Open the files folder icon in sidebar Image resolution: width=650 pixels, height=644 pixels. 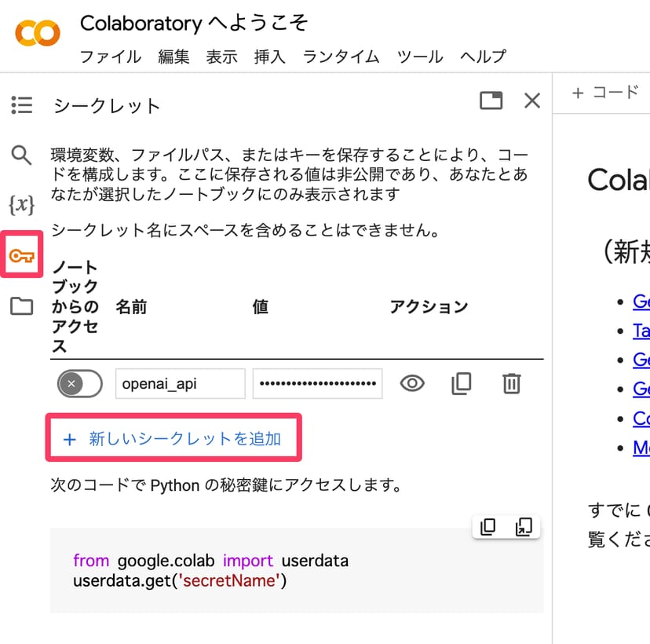(21, 306)
